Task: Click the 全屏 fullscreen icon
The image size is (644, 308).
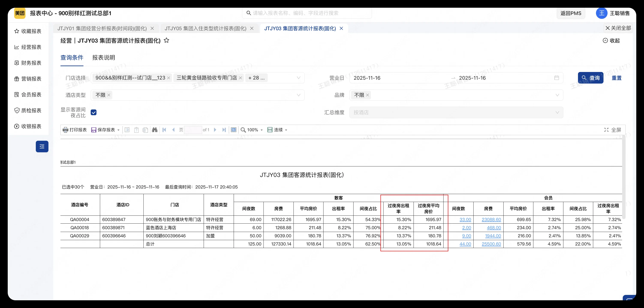Action: (x=606, y=130)
